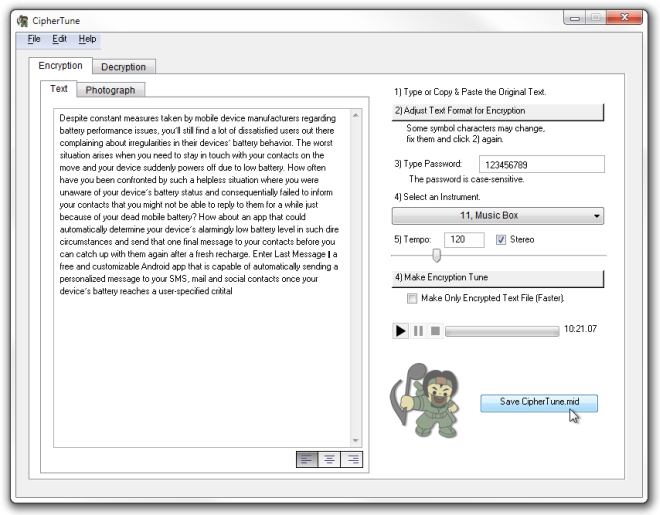
Task: Open the instrument dropdown showing Music Box
Action: (x=498, y=215)
